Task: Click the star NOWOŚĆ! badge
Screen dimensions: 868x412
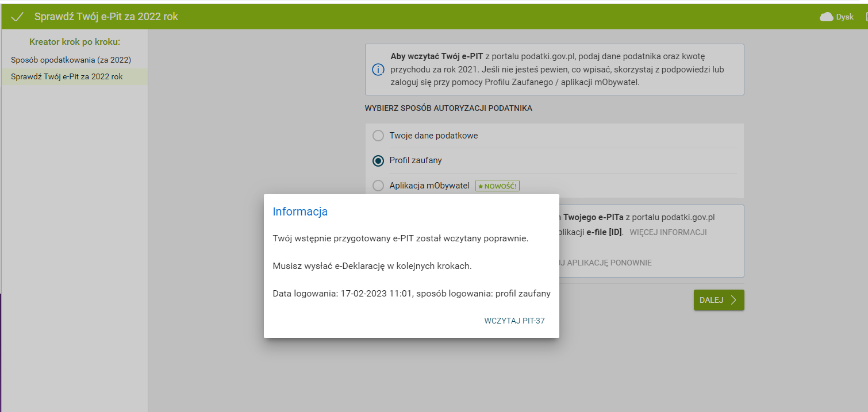Action: pyautogui.click(x=497, y=186)
